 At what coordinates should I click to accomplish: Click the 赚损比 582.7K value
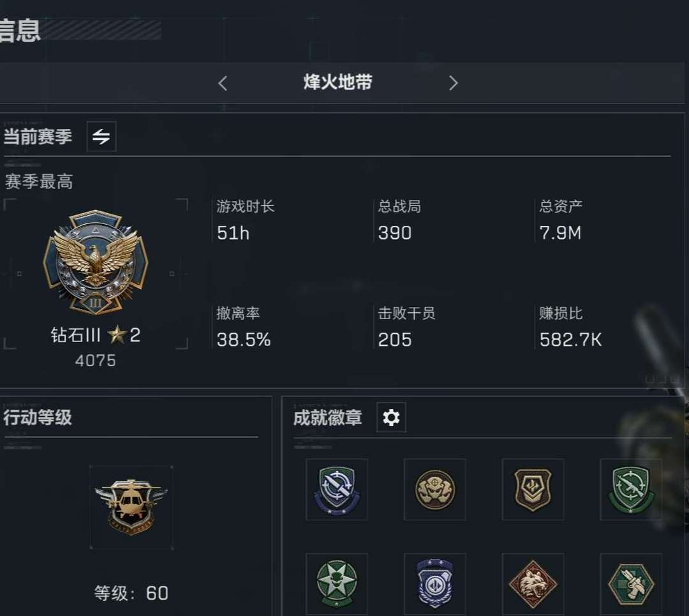570,340
